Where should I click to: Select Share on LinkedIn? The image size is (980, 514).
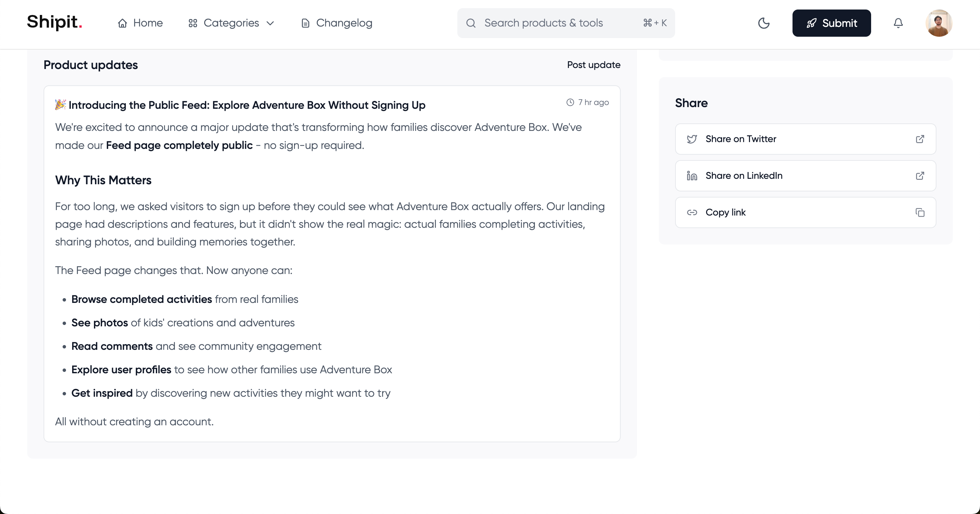pyautogui.click(x=744, y=175)
